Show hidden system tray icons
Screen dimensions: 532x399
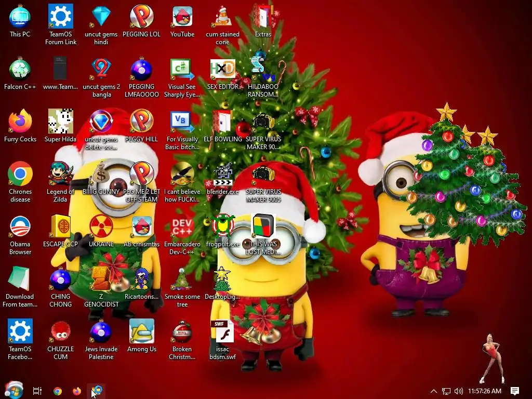434,391
